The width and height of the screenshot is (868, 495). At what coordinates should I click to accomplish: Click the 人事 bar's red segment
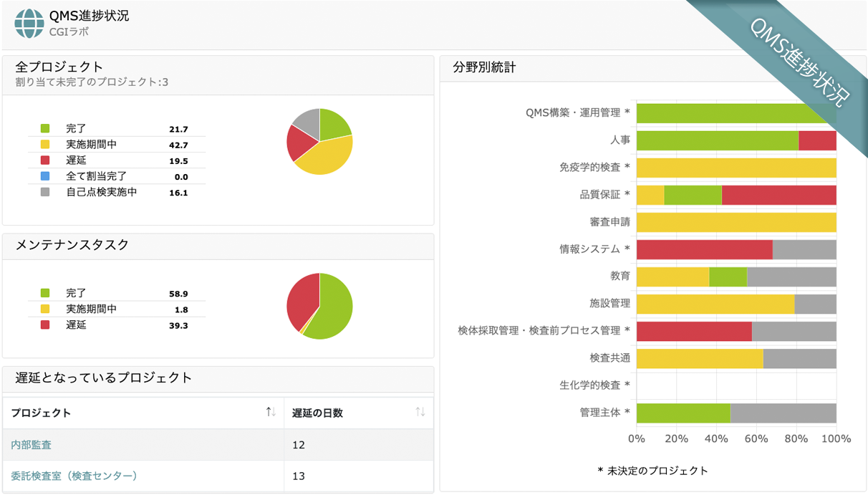click(817, 141)
